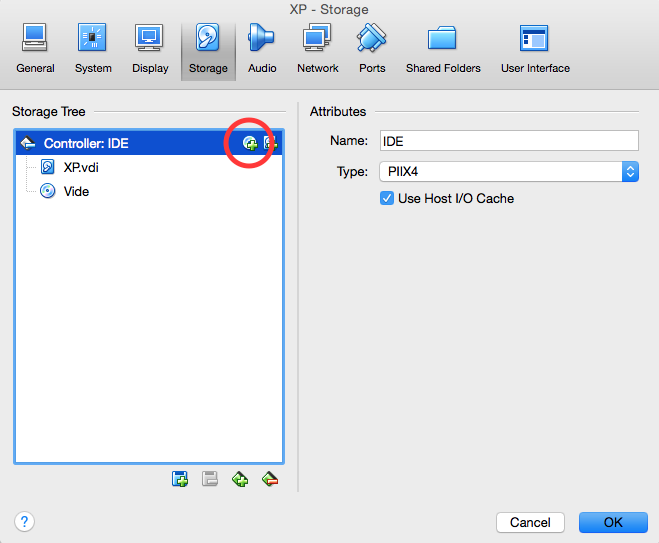Select the Controller: IDE row
This screenshot has width=659, height=543.
click(149, 143)
